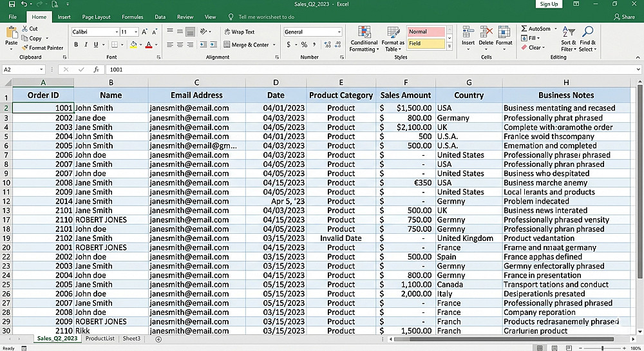The width and height of the screenshot is (644, 351).
Task: Toggle Italic formatting
Action: pos(86,45)
